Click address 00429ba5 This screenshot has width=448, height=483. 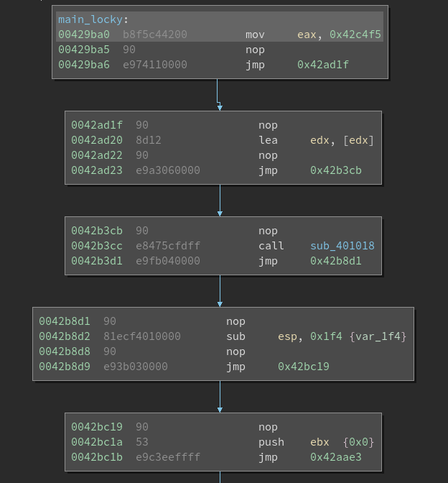point(84,50)
